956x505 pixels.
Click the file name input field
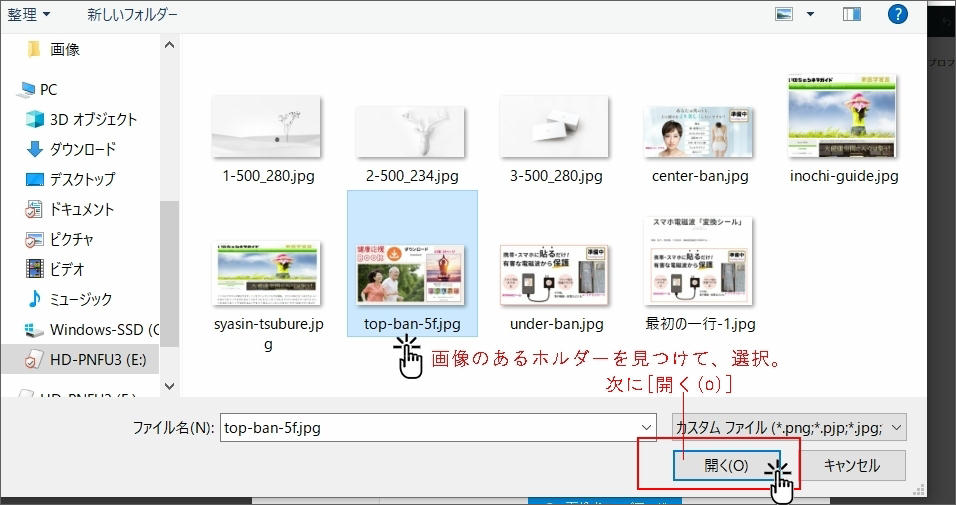tap(428, 427)
